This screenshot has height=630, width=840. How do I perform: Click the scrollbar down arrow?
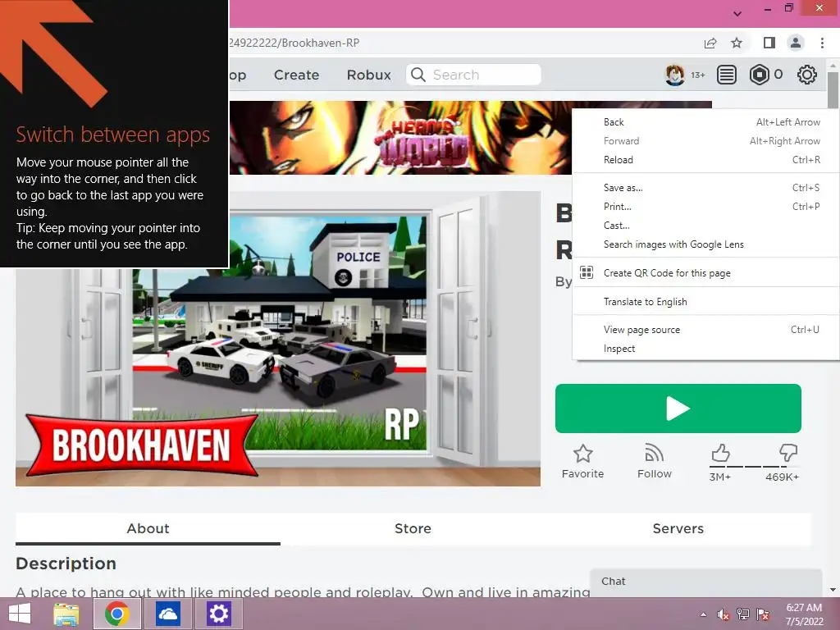point(833,590)
